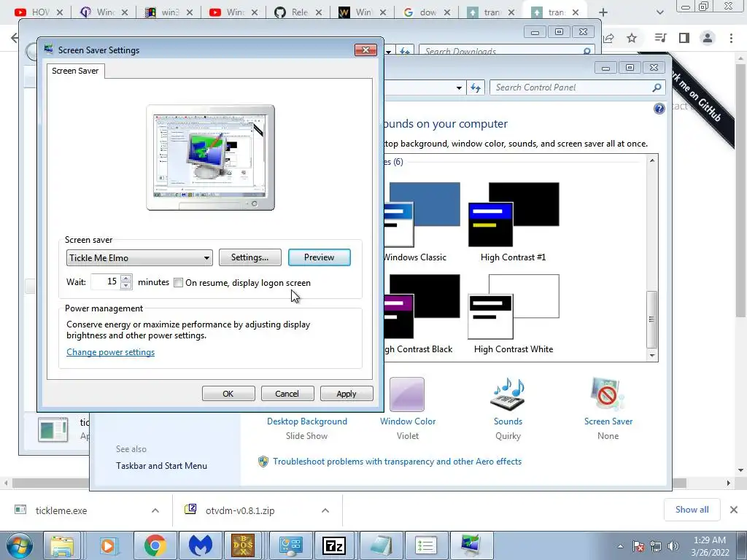Click the Search Control Panel magnifier icon
The height and width of the screenshot is (560, 747).
(x=657, y=87)
